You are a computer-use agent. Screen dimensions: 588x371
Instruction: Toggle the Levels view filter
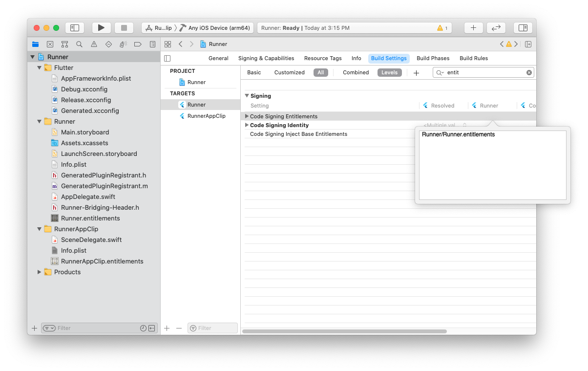[x=389, y=72]
